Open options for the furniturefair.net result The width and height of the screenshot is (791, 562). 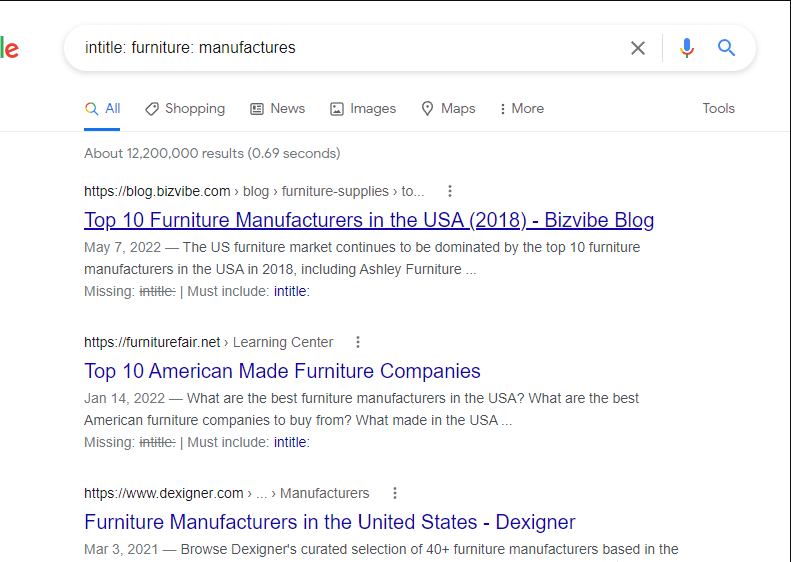coord(358,342)
